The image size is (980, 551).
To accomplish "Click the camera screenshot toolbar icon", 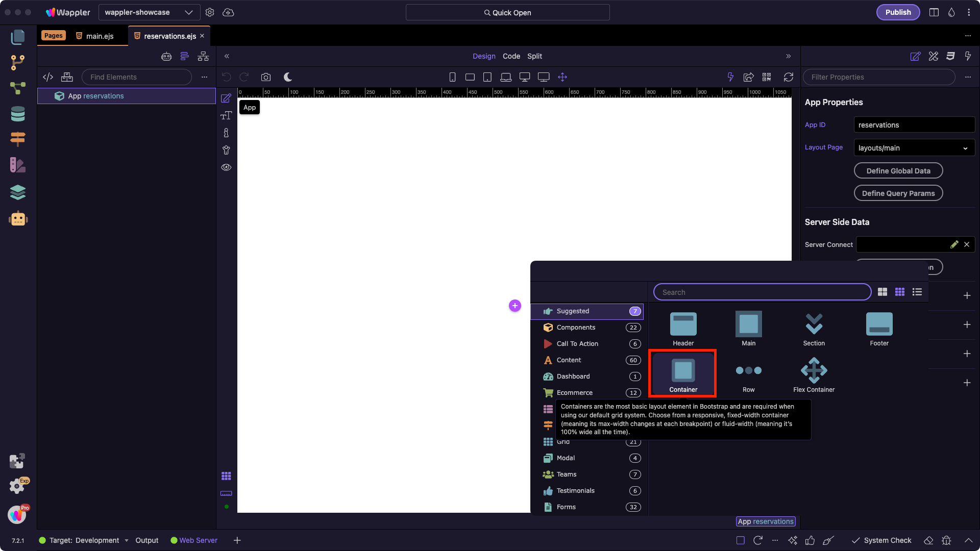I will tap(265, 77).
